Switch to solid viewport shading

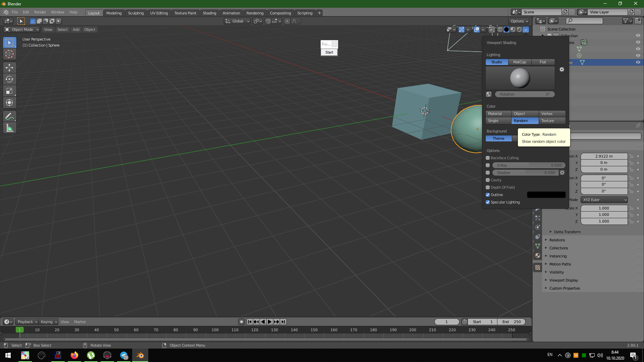(x=506, y=29)
